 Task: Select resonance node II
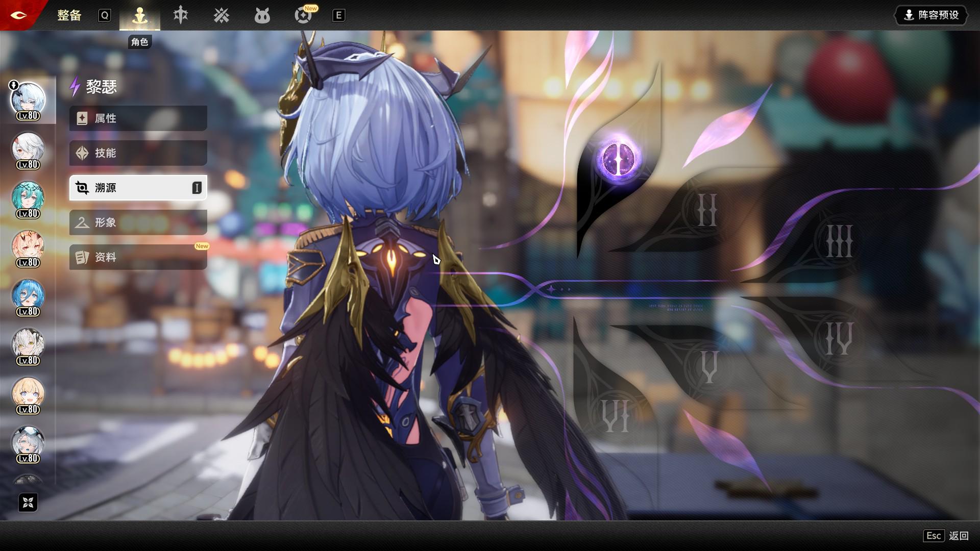click(x=707, y=210)
